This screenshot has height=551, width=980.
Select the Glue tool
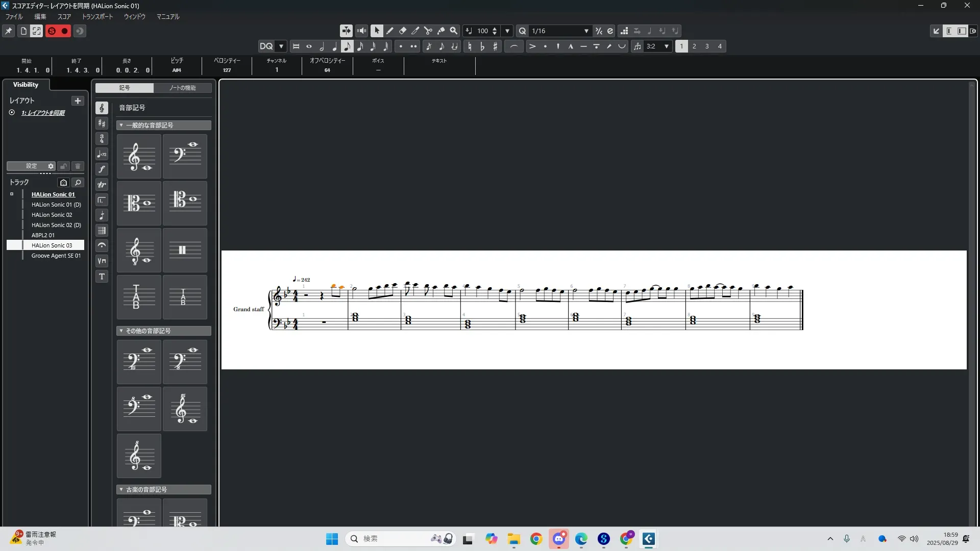coord(441,31)
